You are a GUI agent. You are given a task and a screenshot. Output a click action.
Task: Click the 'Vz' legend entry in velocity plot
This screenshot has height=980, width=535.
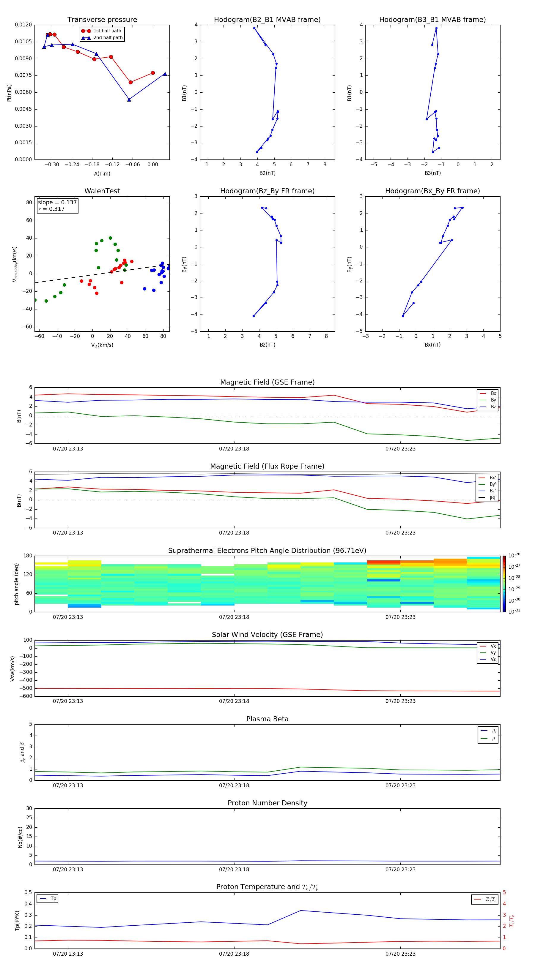tap(488, 659)
